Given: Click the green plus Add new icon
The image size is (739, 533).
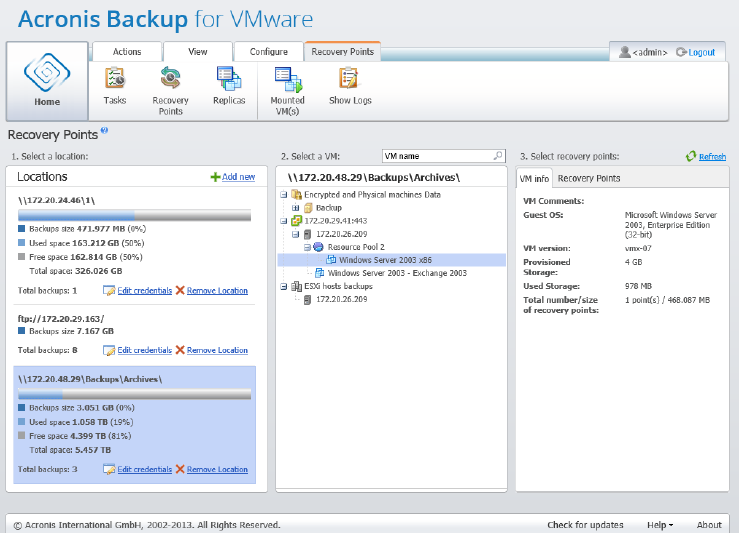Looking at the screenshot, I should coord(215,177).
